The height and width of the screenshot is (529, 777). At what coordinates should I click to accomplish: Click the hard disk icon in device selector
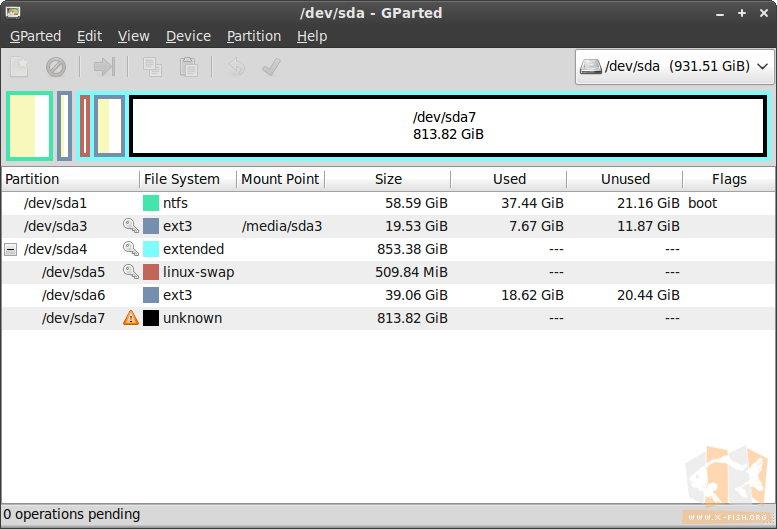591,66
